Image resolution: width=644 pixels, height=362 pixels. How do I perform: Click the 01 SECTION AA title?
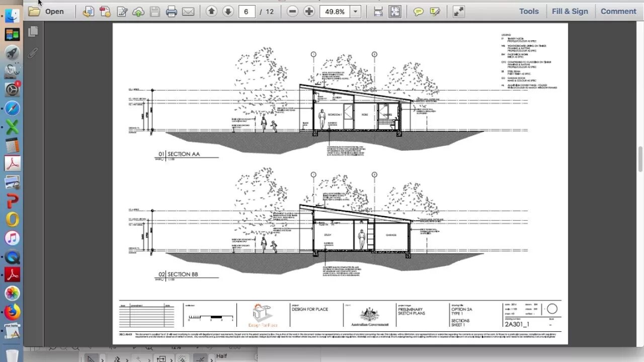coord(179,154)
